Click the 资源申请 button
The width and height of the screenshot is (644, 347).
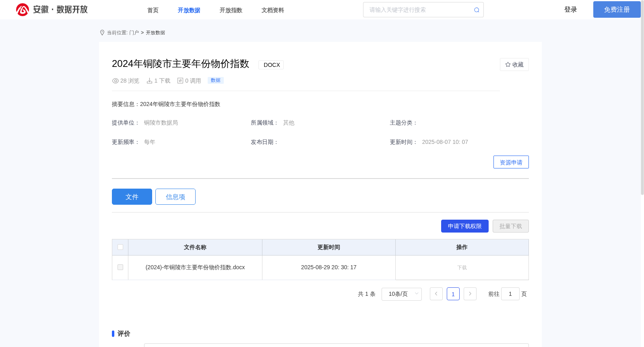[511, 162]
